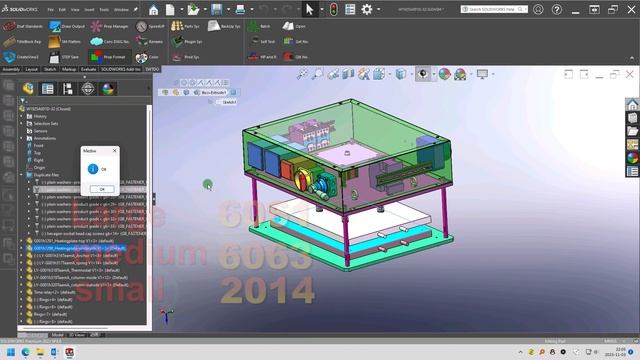
Task: Switch to the DimXpertManager tab icon
Action: pyautogui.click(x=88, y=89)
